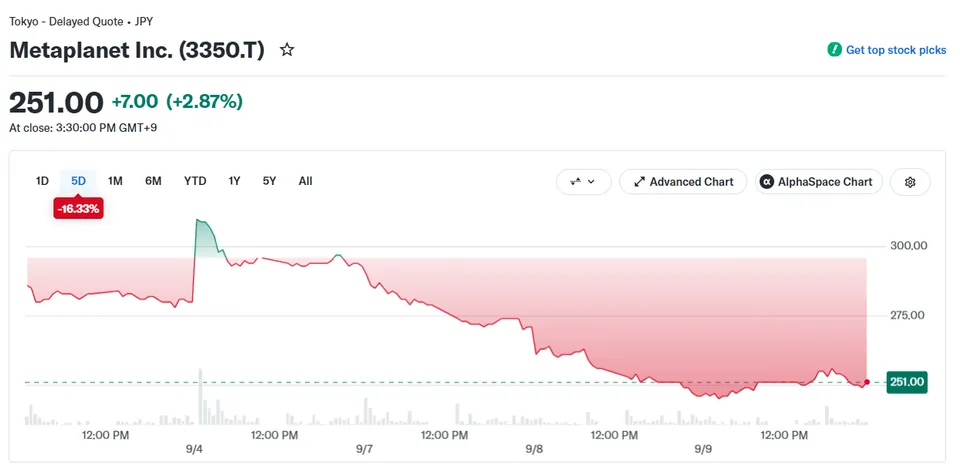Click the Advanced Chart expand arrows icon
The width and height of the screenshot is (960, 471).
point(639,182)
